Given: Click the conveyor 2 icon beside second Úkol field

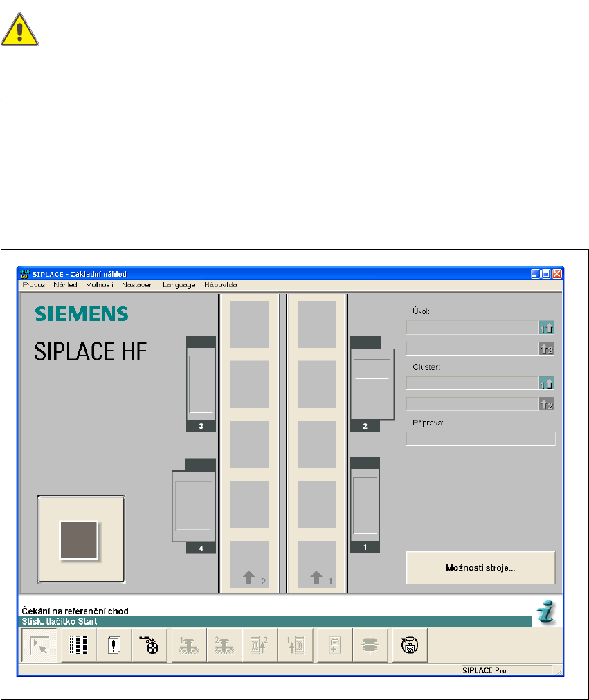Looking at the screenshot, I should click(x=547, y=349).
